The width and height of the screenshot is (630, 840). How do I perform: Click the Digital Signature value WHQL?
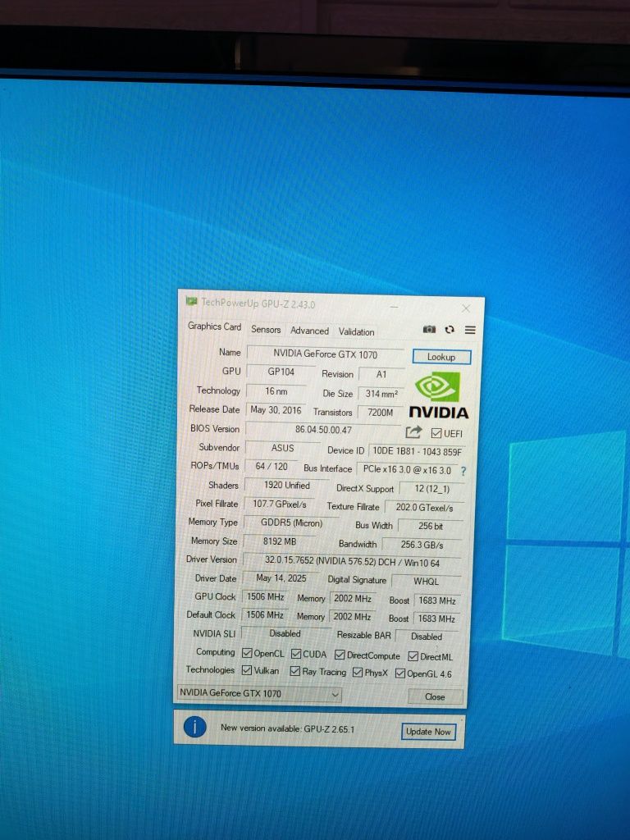(427, 582)
